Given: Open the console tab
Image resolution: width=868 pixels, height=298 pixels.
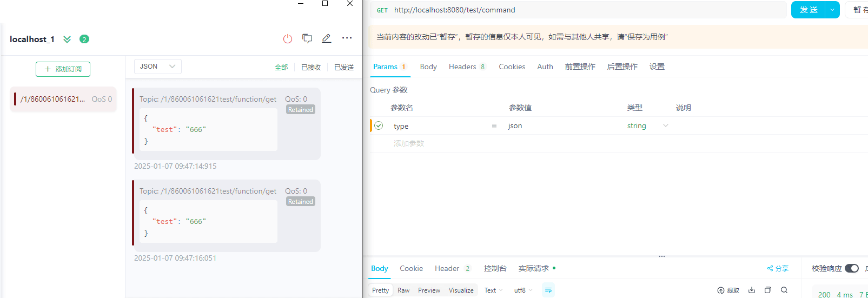Looking at the screenshot, I should click(495, 268).
